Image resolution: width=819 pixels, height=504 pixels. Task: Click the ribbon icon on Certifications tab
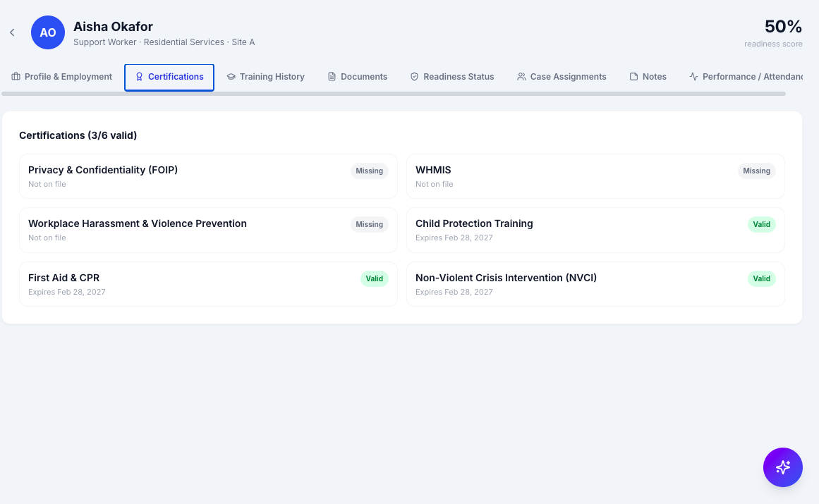tap(139, 77)
